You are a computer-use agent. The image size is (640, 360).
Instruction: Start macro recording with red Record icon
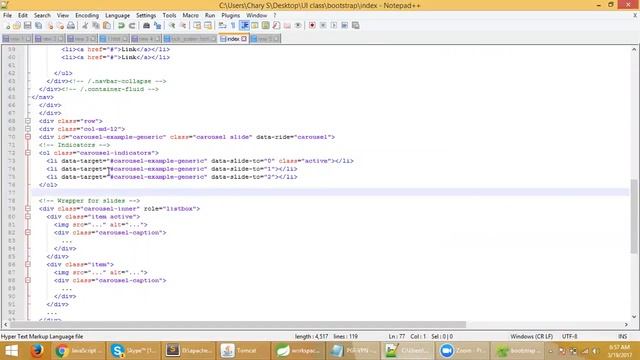click(x=312, y=25)
